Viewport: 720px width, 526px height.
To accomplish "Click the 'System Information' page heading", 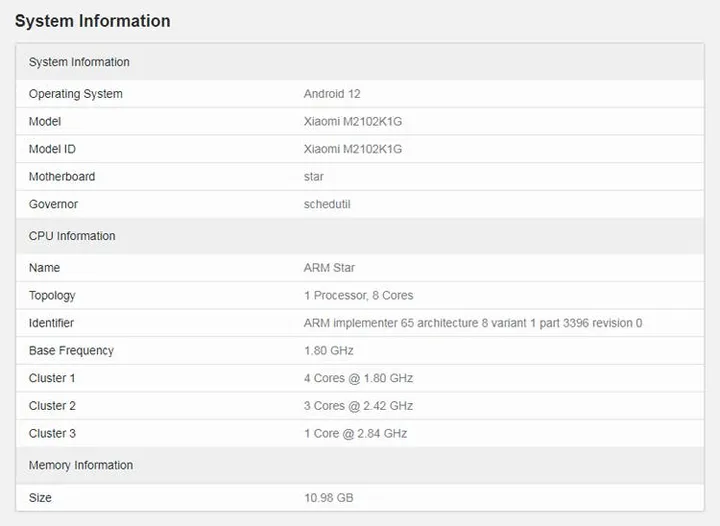I will [x=92, y=21].
